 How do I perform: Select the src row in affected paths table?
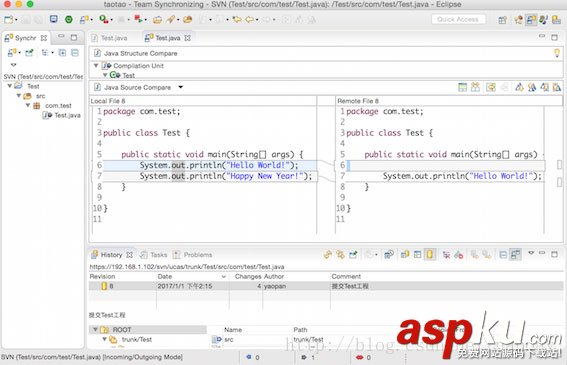point(223,339)
